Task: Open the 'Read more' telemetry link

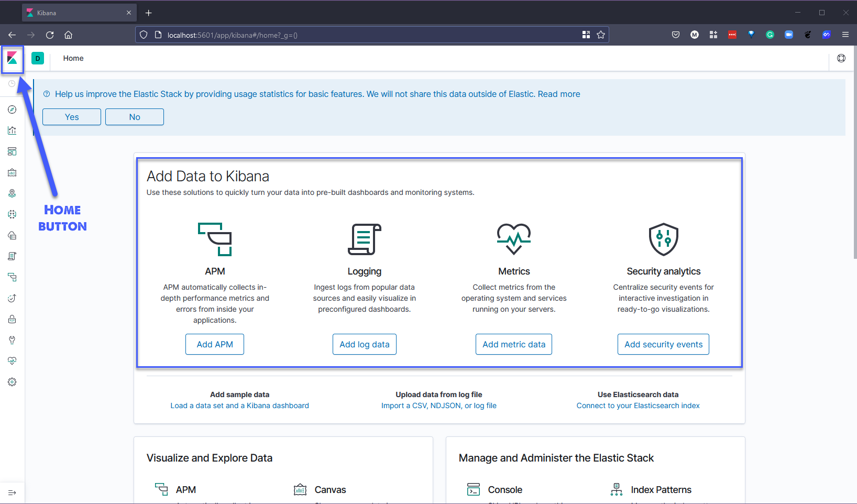Action: 559,94
